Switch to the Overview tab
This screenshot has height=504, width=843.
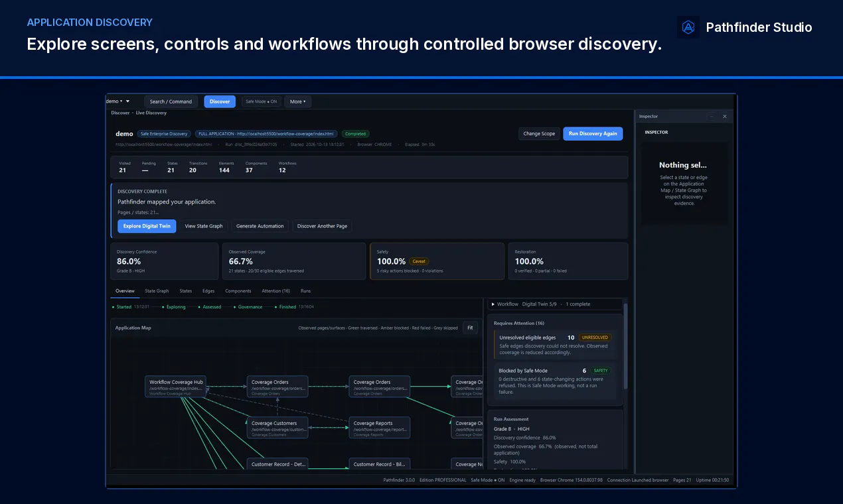coord(125,291)
